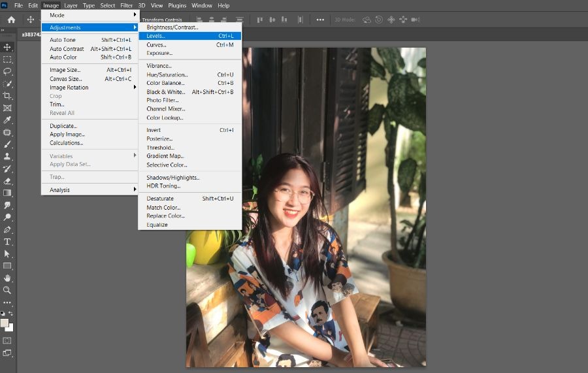
Task: Click the Home icon in options bar
Action: [12, 20]
